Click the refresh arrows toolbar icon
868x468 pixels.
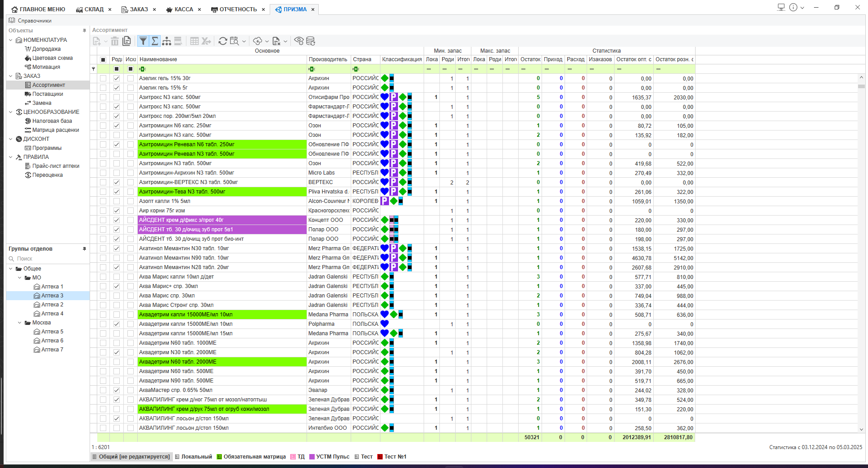223,41
